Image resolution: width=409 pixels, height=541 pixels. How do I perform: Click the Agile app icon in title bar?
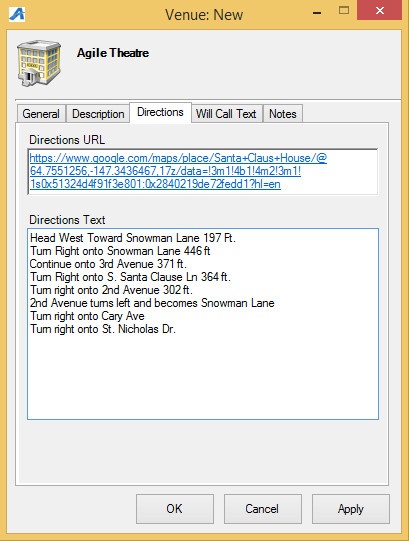pyautogui.click(x=17, y=14)
